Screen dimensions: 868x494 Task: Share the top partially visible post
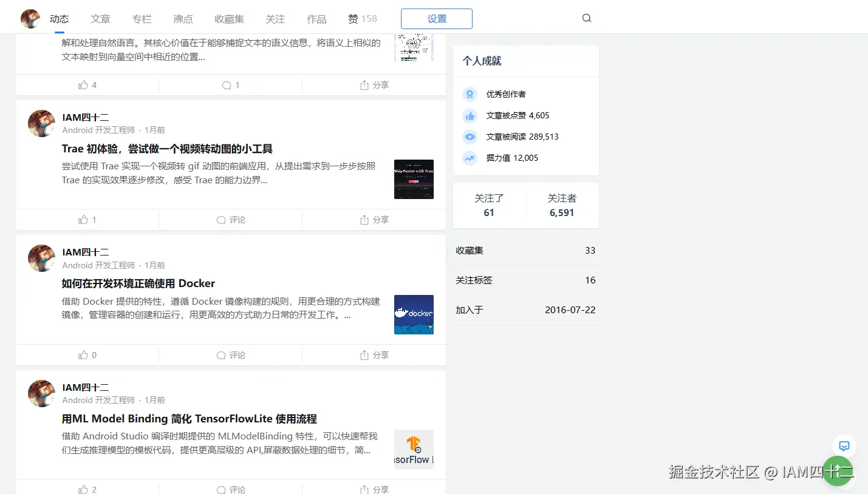374,85
